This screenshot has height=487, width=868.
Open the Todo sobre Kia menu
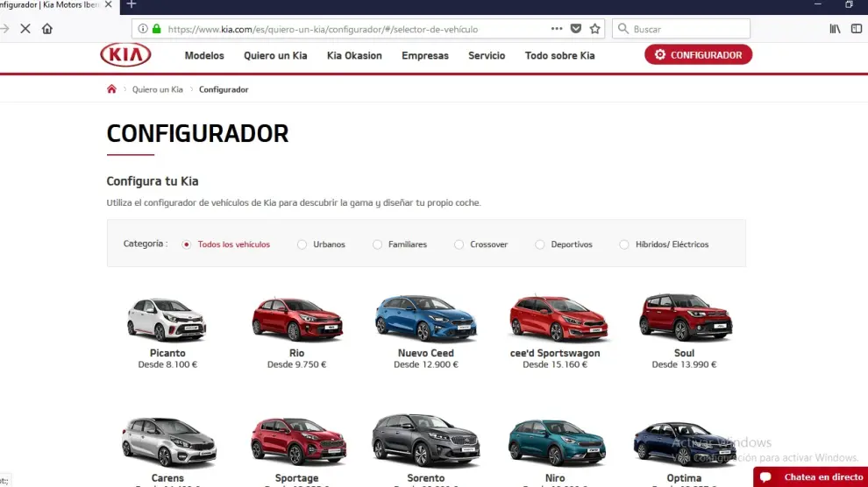click(559, 55)
